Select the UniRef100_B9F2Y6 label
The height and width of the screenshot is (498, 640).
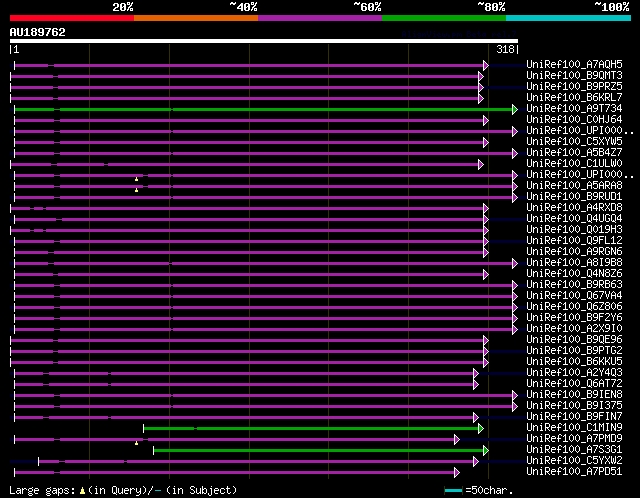[x=574, y=318]
